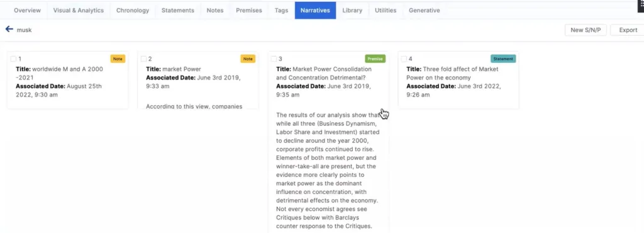Image resolution: width=644 pixels, height=233 pixels.
Task: Create a new S/N/P entry
Action: [x=586, y=30]
